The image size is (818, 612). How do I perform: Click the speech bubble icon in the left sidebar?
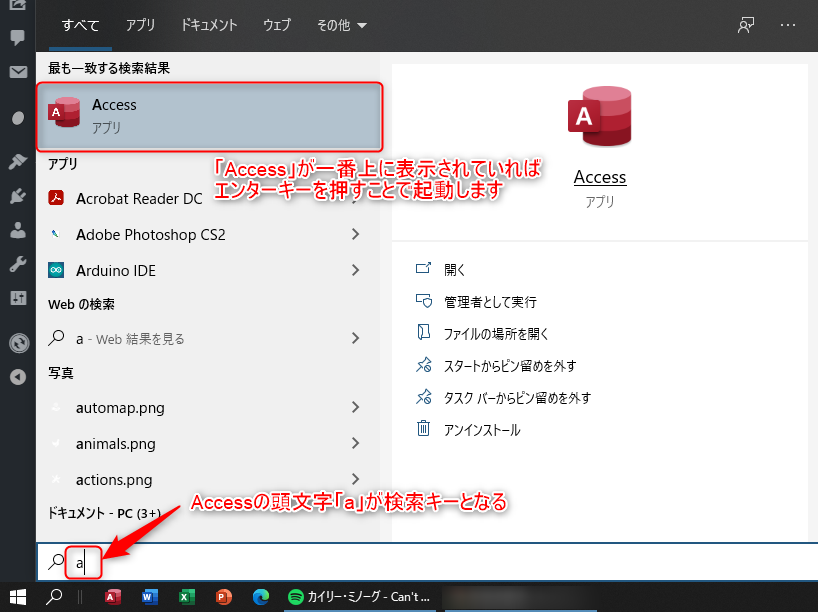18,37
